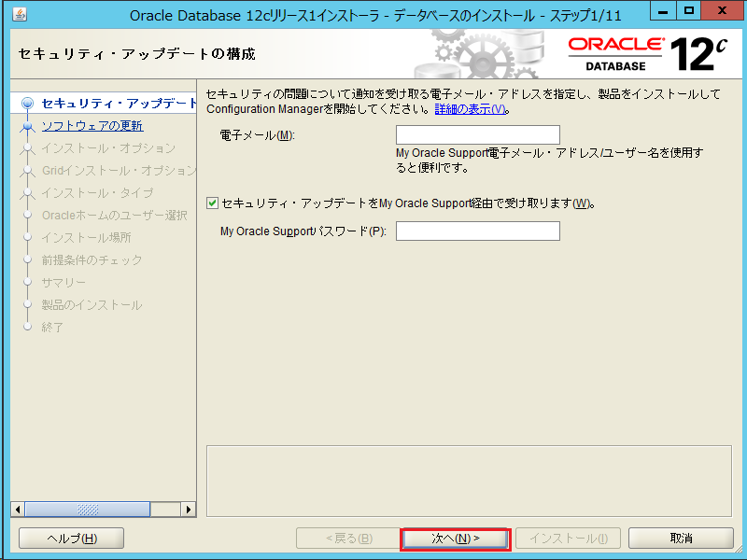Image resolution: width=747 pixels, height=560 pixels.
Task: Select the セキュリティ・アップデート step in sidebar
Action: click(x=119, y=104)
